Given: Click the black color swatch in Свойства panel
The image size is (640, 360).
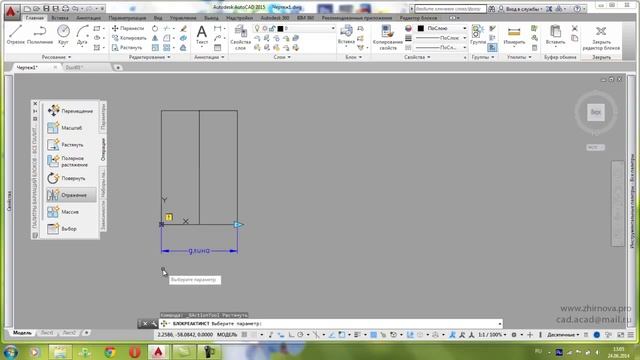Looking at the screenshot, I should pos(421,28).
